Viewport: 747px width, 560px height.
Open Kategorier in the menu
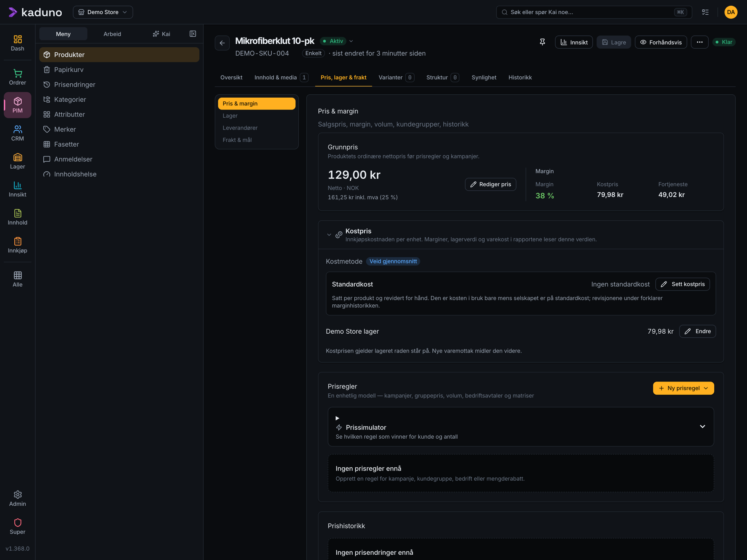[119, 100]
